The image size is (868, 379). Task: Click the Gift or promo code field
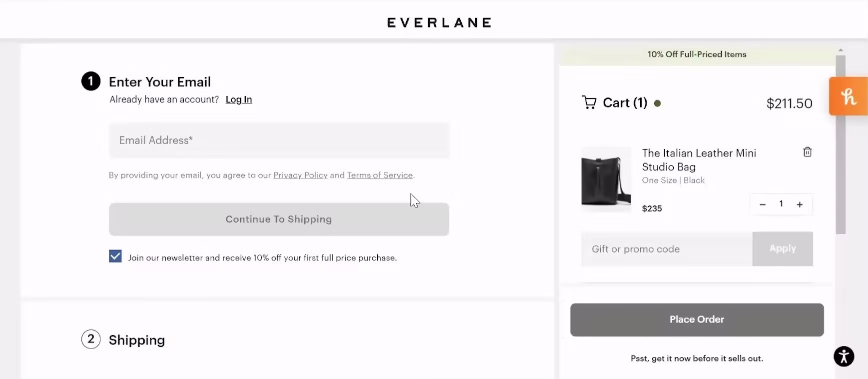click(x=667, y=249)
